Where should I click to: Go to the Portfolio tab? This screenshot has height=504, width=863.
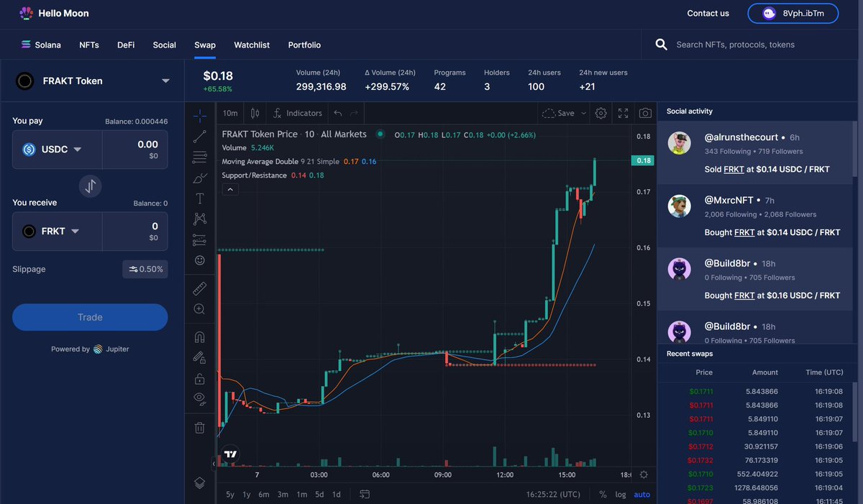(304, 45)
